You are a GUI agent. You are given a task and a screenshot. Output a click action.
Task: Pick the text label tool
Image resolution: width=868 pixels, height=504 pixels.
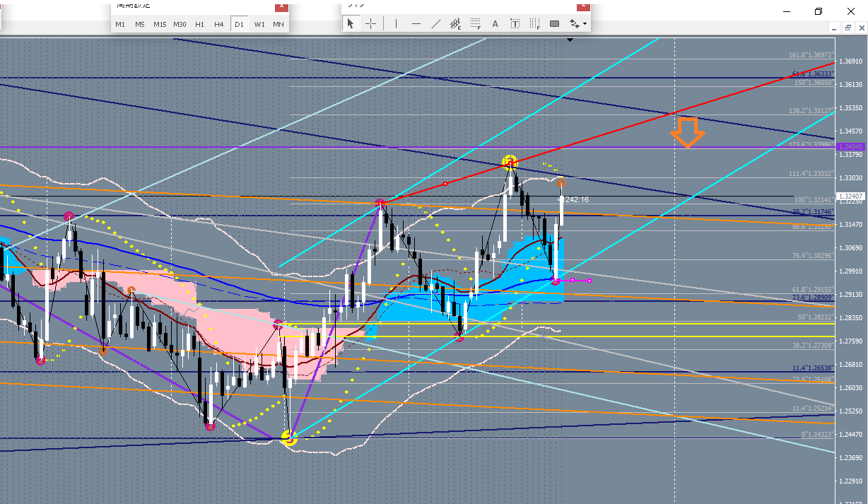(515, 23)
